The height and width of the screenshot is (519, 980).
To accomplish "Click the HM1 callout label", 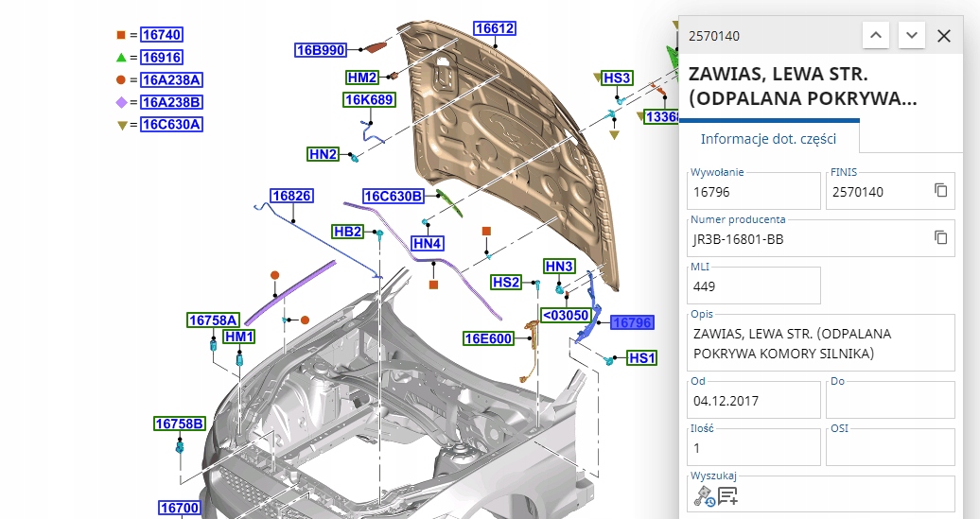I will point(239,337).
